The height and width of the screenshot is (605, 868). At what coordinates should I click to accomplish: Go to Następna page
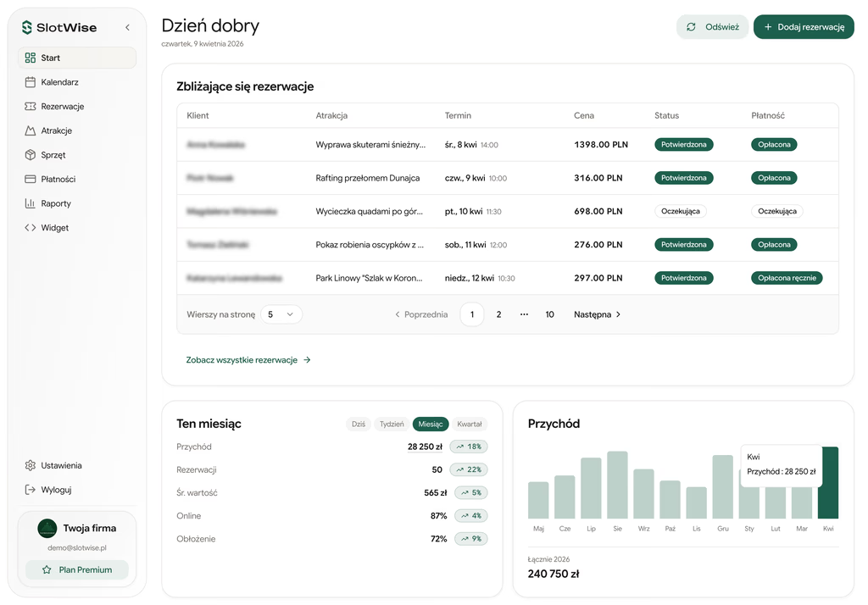(x=597, y=314)
